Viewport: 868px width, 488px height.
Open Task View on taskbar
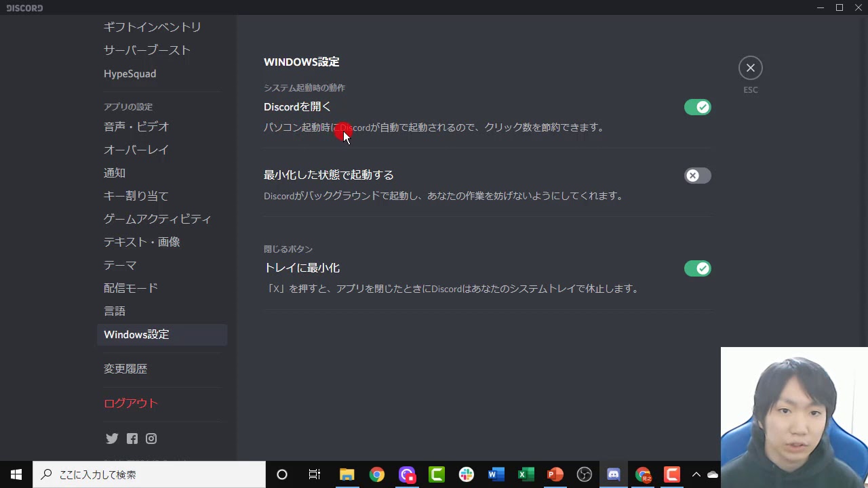pyautogui.click(x=315, y=474)
